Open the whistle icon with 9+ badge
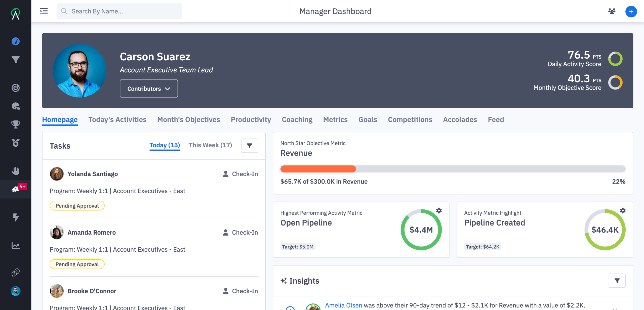The height and width of the screenshot is (310, 644). [16, 189]
